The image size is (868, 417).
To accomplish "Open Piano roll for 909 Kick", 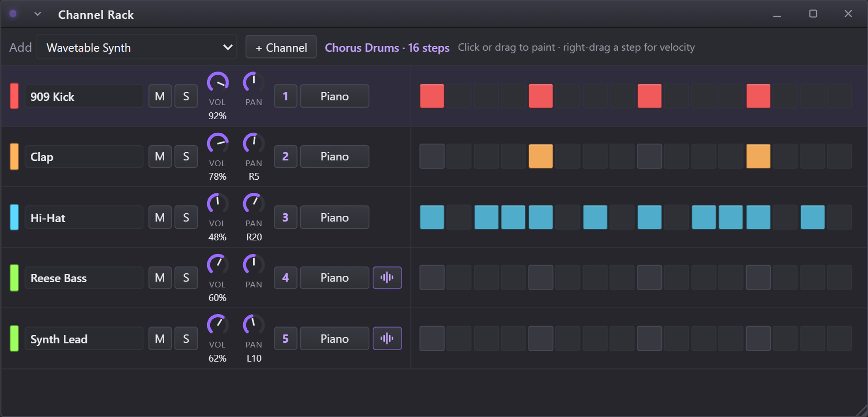I will click(x=335, y=96).
